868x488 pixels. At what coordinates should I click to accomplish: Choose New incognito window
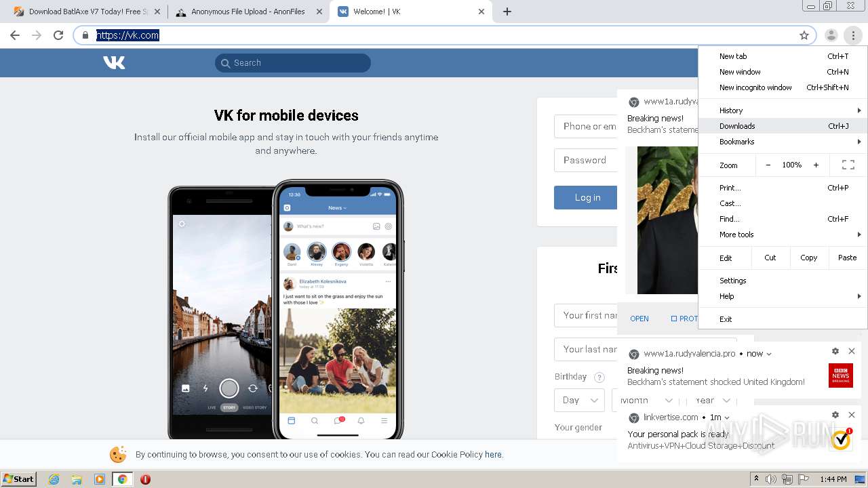(783, 87)
